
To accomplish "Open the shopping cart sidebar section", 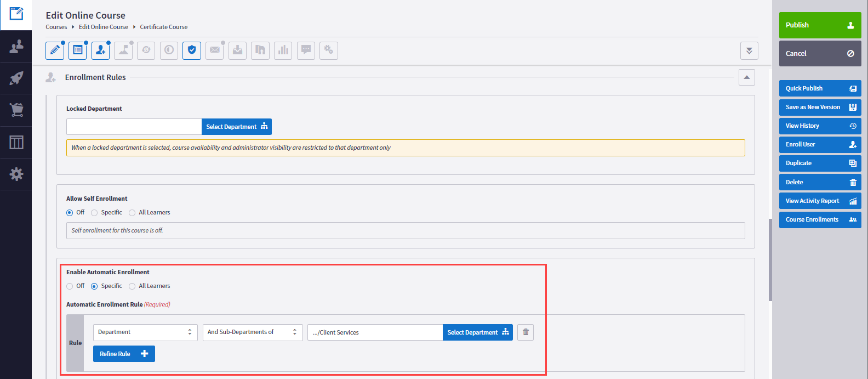I will click(x=16, y=110).
